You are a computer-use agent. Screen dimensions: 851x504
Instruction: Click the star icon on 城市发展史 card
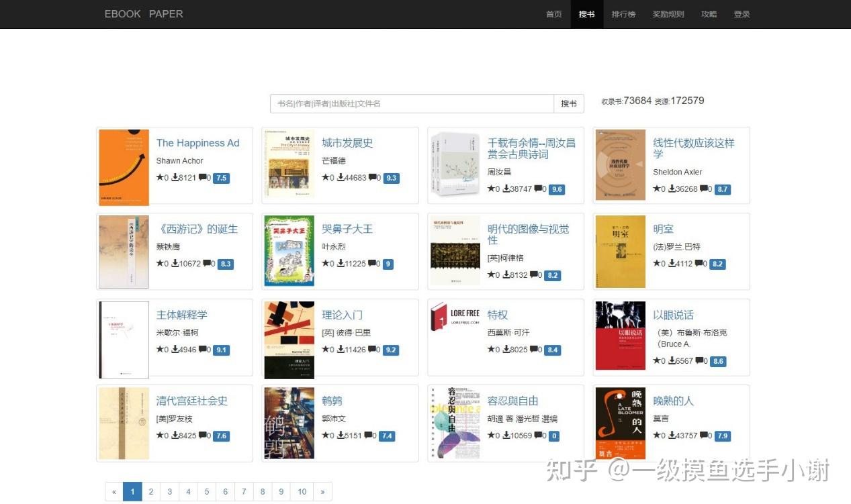click(325, 178)
